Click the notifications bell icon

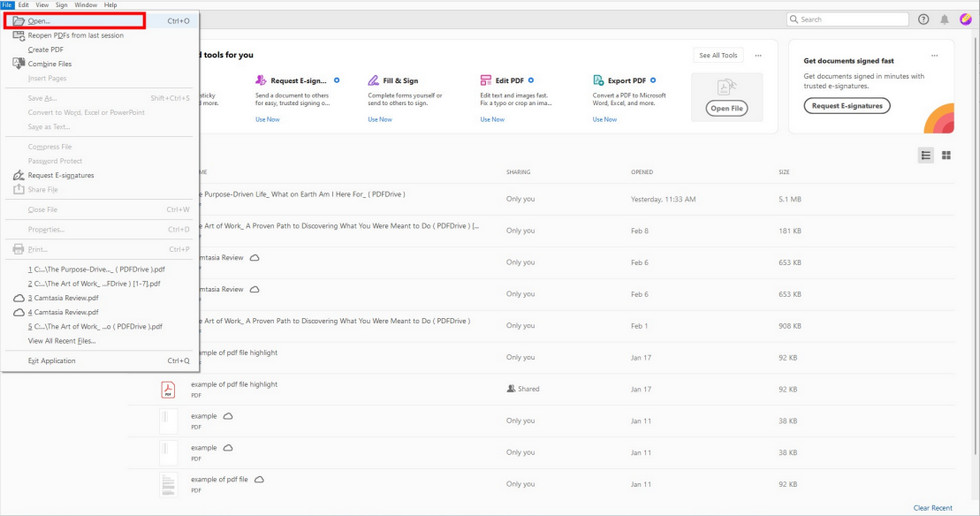(944, 19)
